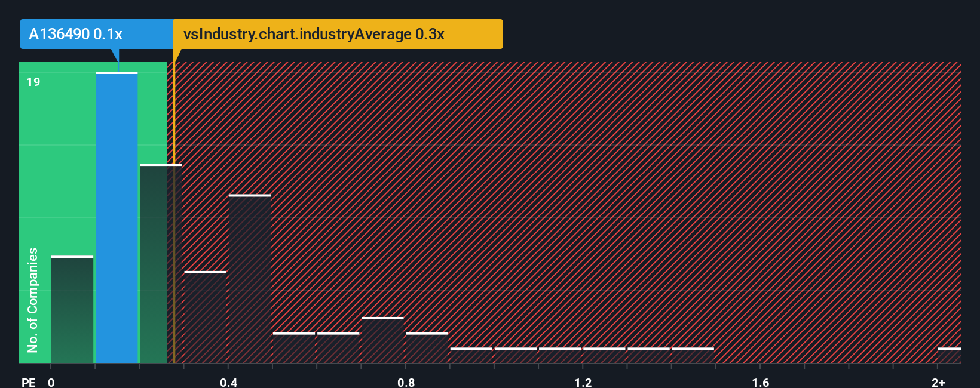Click the A136490 0.1x blue label

(96, 34)
